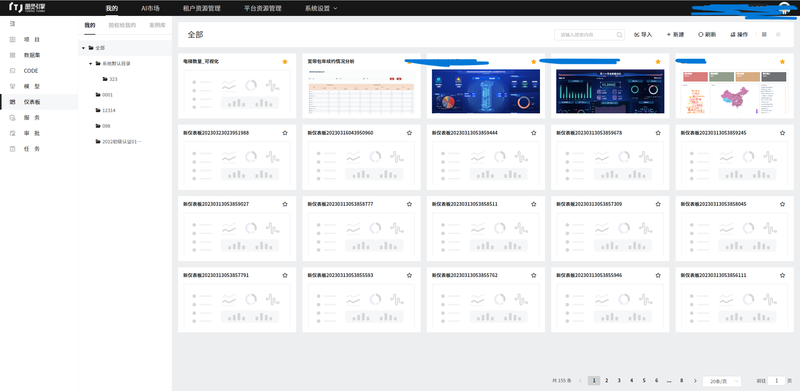Collapse the 系统默认目录 tree node
Image resolution: width=800 pixels, height=391 pixels.
pos(90,64)
